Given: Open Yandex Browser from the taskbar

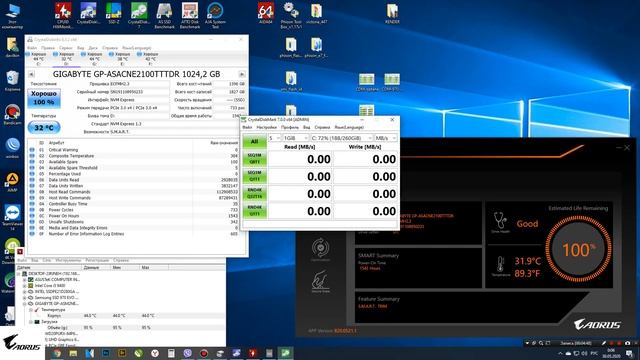Looking at the screenshot, I should (x=155, y=353).
